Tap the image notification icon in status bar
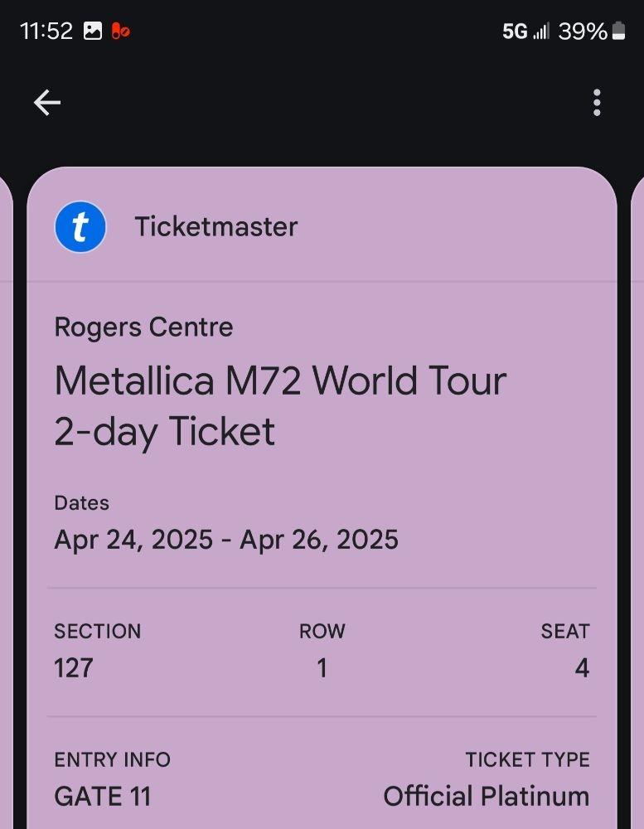 [x=93, y=32]
